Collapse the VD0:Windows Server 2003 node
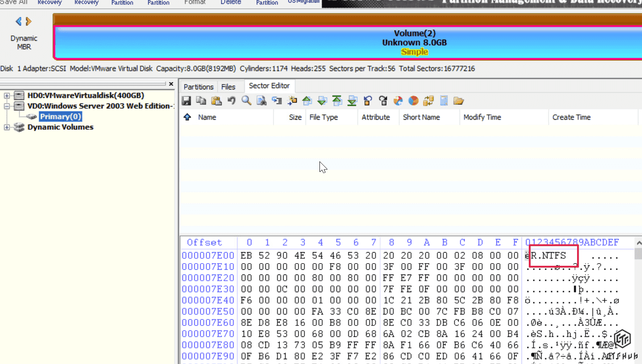 click(7, 106)
